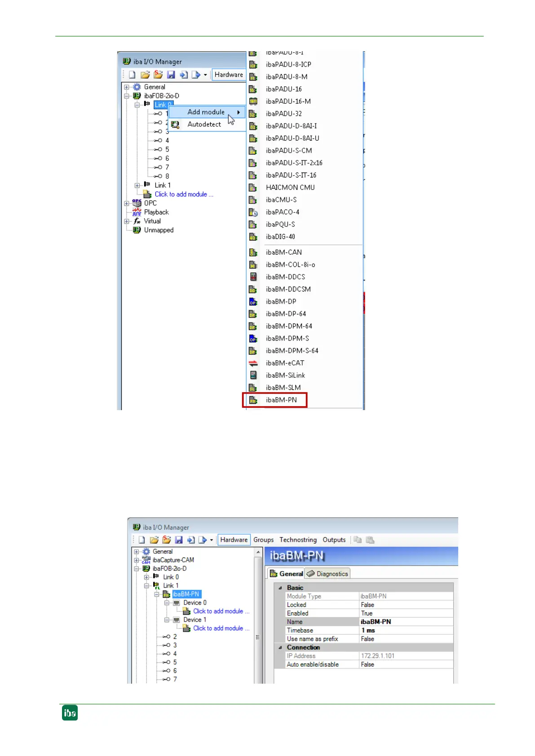Image resolution: width=535 pixels, height=756 pixels.
Task: Click Save disk icon in ibaBM-PN properties window
Action: coord(179,540)
